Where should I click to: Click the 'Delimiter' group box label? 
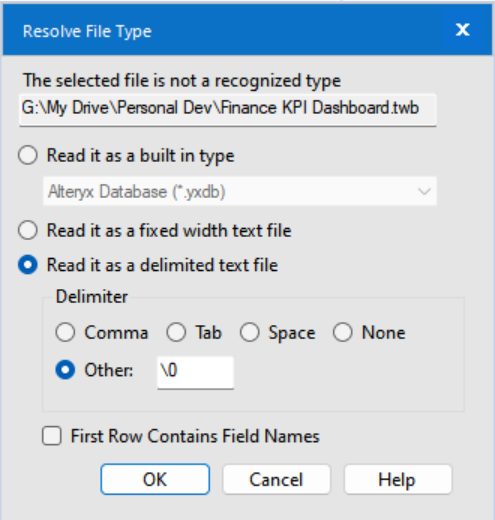pyautogui.click(x=92, y=296)
